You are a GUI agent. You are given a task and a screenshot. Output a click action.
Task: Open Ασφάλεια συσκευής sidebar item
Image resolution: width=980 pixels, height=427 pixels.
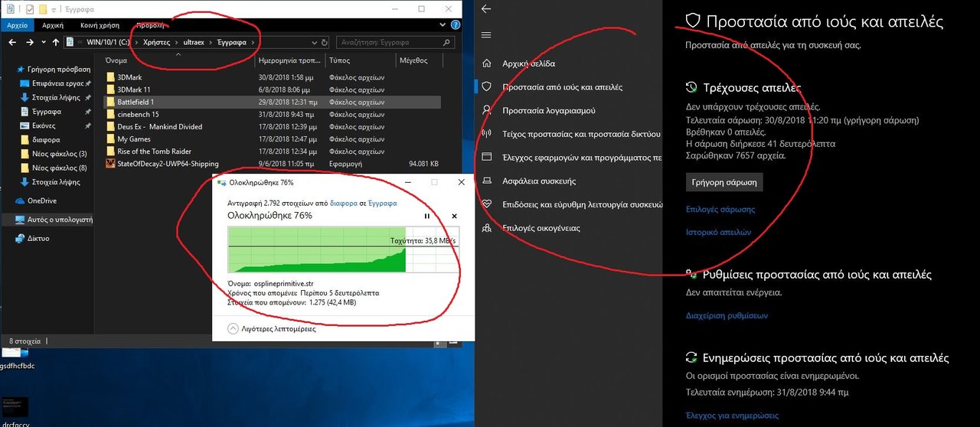(539, 181)
